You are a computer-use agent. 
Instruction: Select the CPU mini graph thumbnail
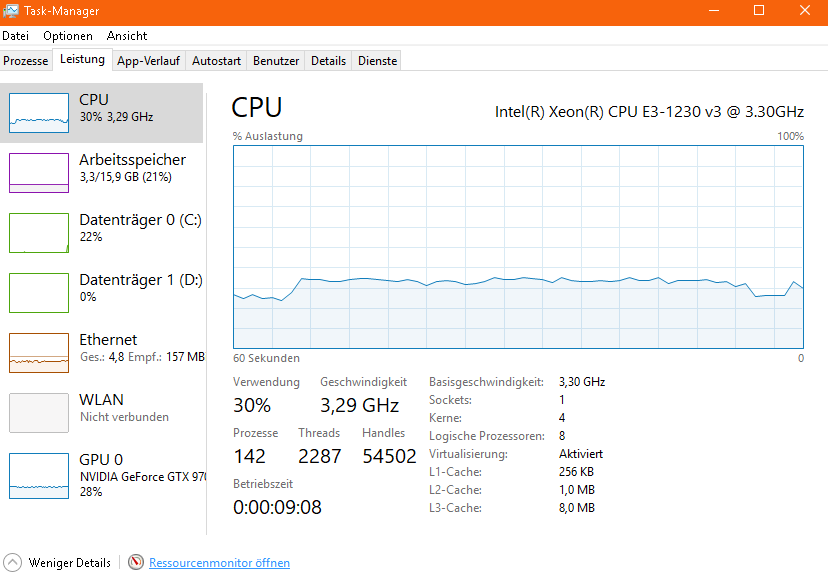click(x=39, y=112)
